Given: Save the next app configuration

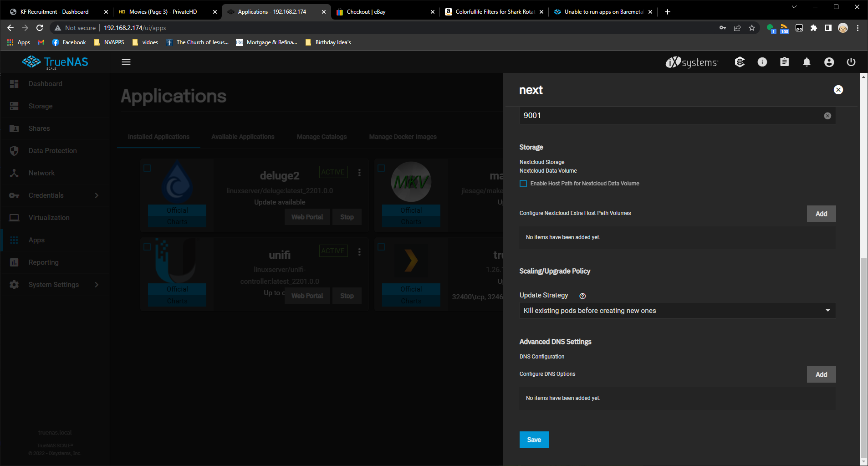Looking at the screenshot, I should pyautogui.click(x=534, y=440).
